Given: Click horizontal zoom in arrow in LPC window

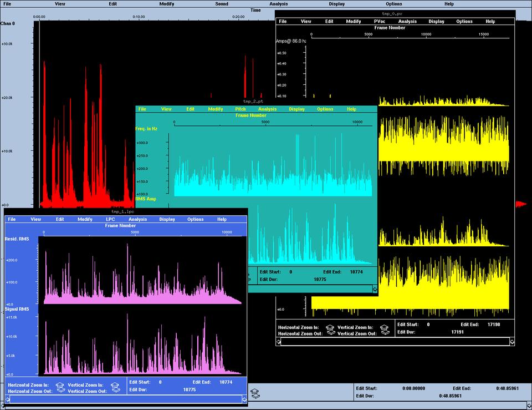Looking at the screenshot, I should pos(59,383).
